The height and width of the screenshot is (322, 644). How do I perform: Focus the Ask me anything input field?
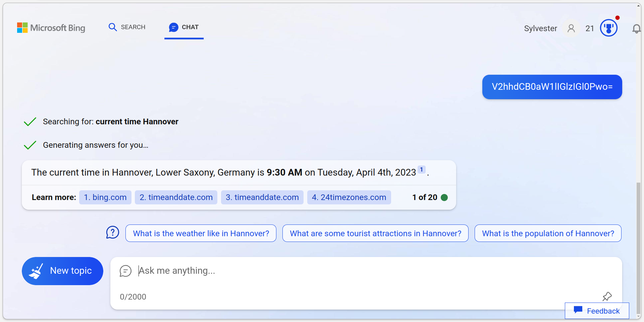(x=366, y=271)
